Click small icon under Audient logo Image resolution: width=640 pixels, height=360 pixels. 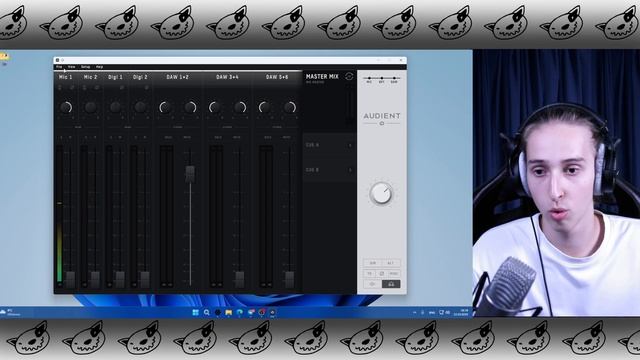[382, 123]
